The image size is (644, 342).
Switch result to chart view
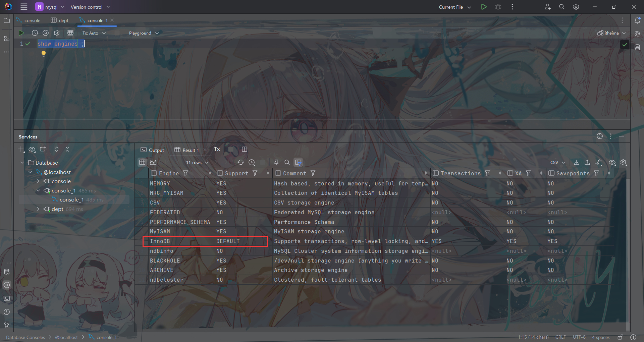[x=153, y=162]
